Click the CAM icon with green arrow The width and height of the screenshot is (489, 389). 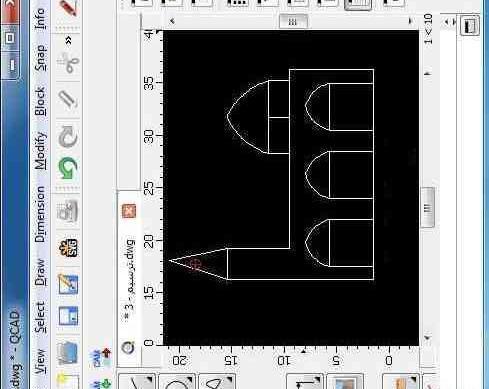(99, 384)
